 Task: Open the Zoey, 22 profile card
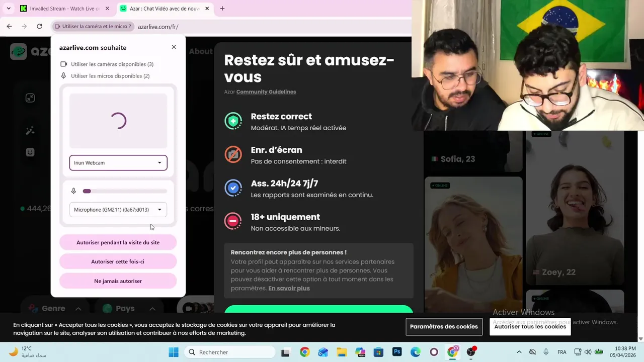click(575, 208)
